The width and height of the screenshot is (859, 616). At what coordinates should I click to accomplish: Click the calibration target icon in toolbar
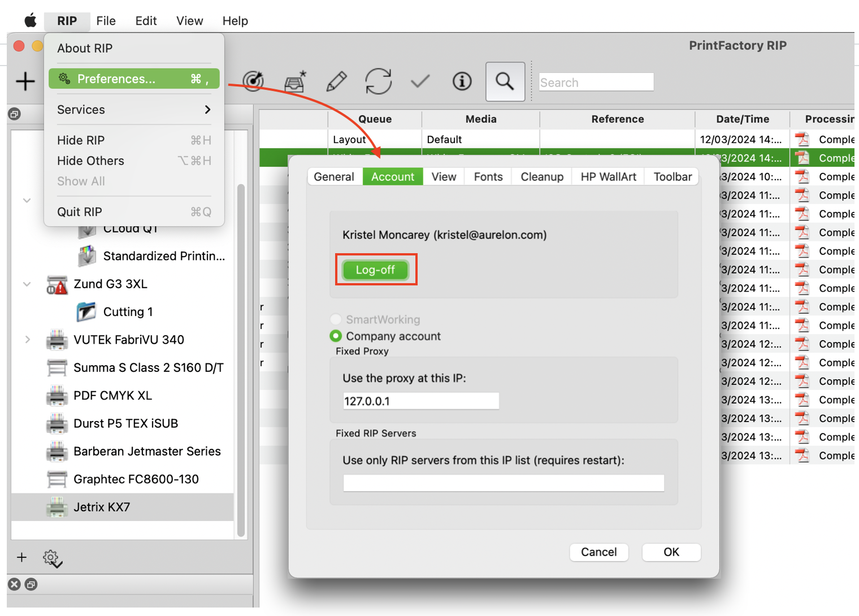[253, 81]
